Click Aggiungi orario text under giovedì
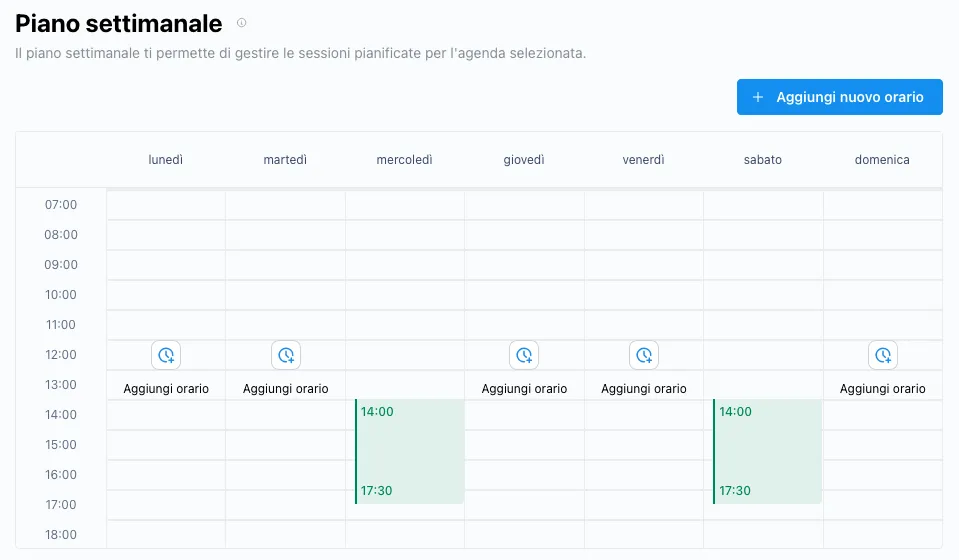 click(x=524, y=389)
